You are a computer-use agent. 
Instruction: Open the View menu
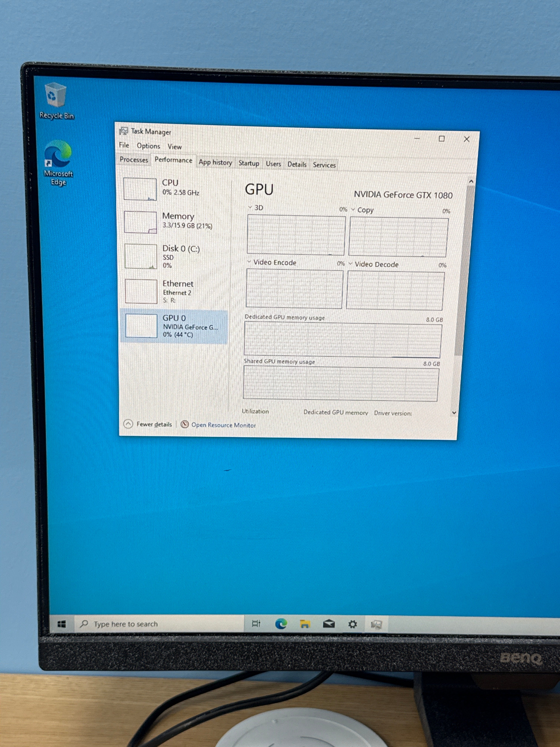click(174, 147)
